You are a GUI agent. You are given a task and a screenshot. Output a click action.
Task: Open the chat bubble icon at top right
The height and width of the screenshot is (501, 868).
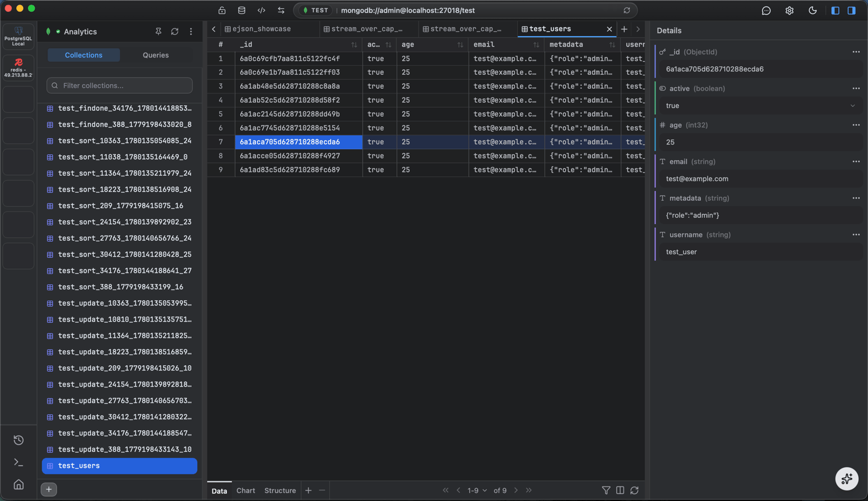(x=766, y=10)
